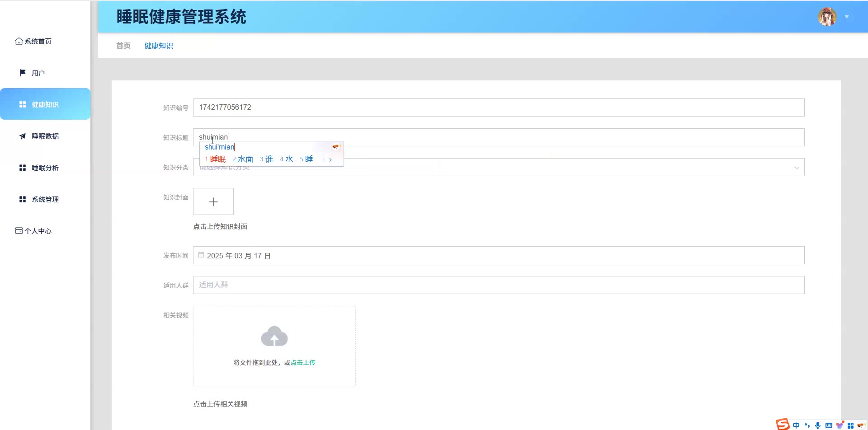Open 系统管理 grid icon
Image resolution: width=868 pixels, height=430 pixels.
23,199
